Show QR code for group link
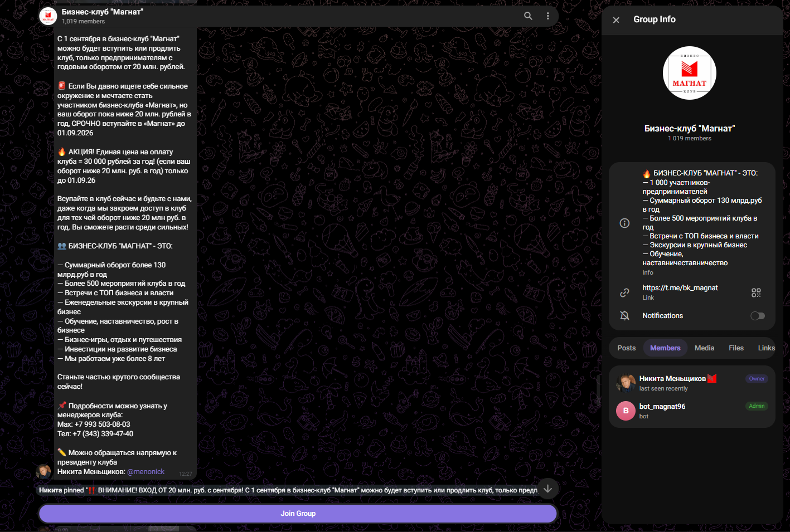Viewport: 790px width, 532px height. (756, 292)
